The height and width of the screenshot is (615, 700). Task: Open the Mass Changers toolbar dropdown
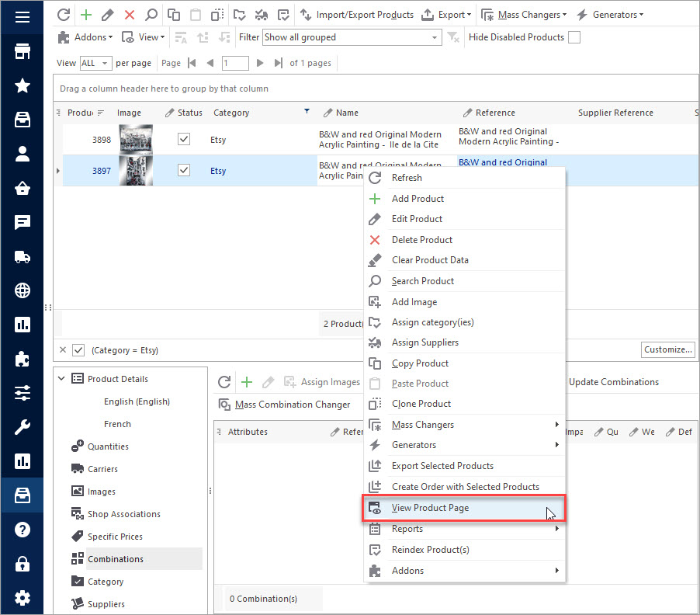[x=524, y=15]
